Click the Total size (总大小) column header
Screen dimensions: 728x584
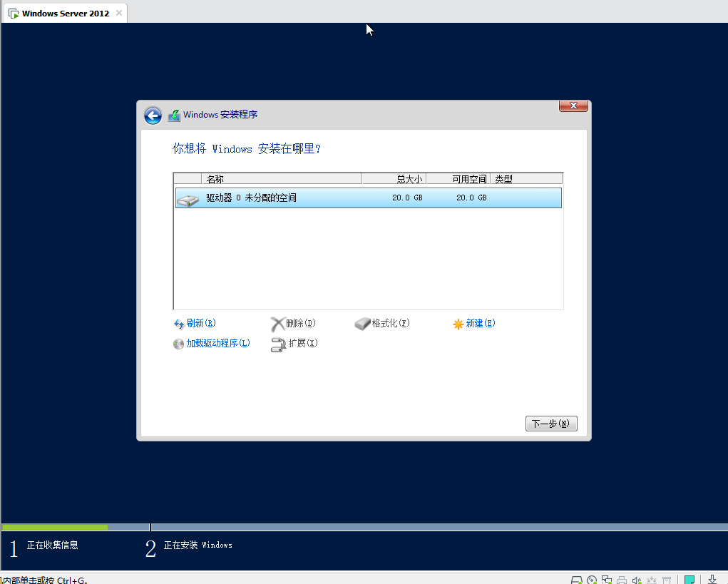coord(394,179)
